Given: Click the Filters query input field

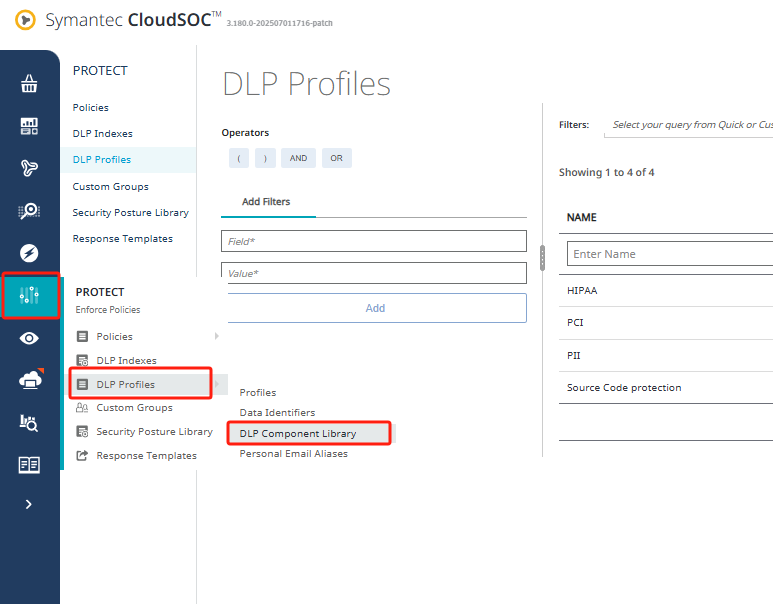Looking at the screenshot, I should (688, 125).
